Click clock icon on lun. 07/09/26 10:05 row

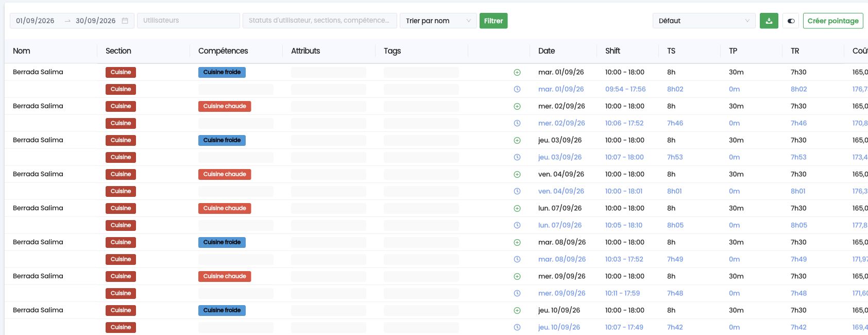517,226
